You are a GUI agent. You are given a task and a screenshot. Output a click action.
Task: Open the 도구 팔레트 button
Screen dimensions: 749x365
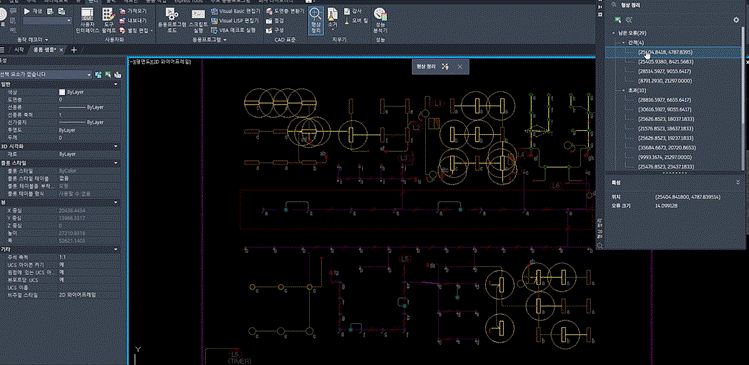[109, 20]
